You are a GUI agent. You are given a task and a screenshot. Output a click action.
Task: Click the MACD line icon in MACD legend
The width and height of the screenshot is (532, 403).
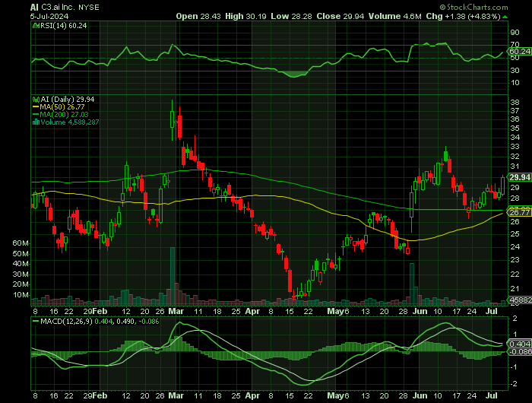tap(36, 321)
